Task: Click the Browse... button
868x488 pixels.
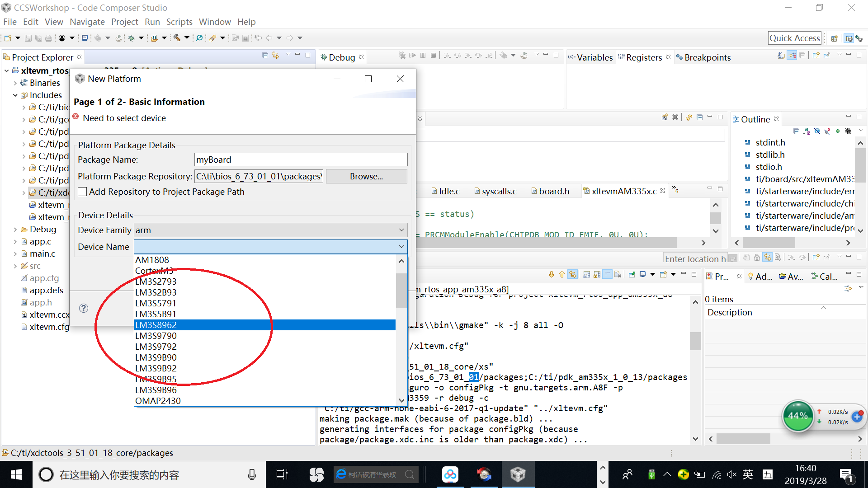Action: coord(366,176)
